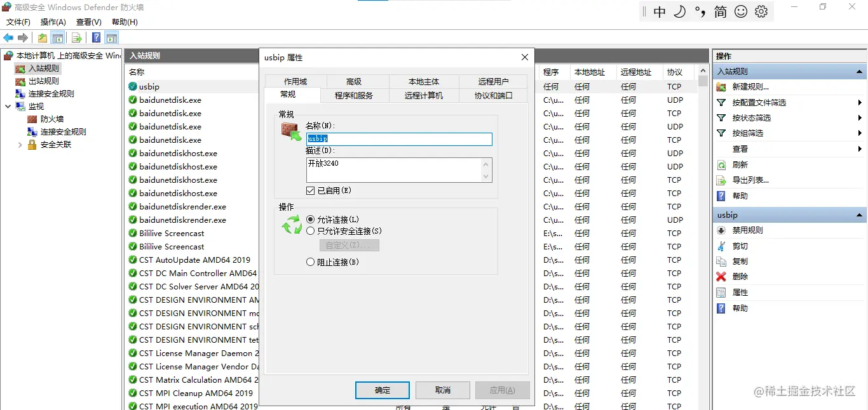Open the Export List toolbar icon
Screen dimensions: 868x410
click(x=77, y=37)
